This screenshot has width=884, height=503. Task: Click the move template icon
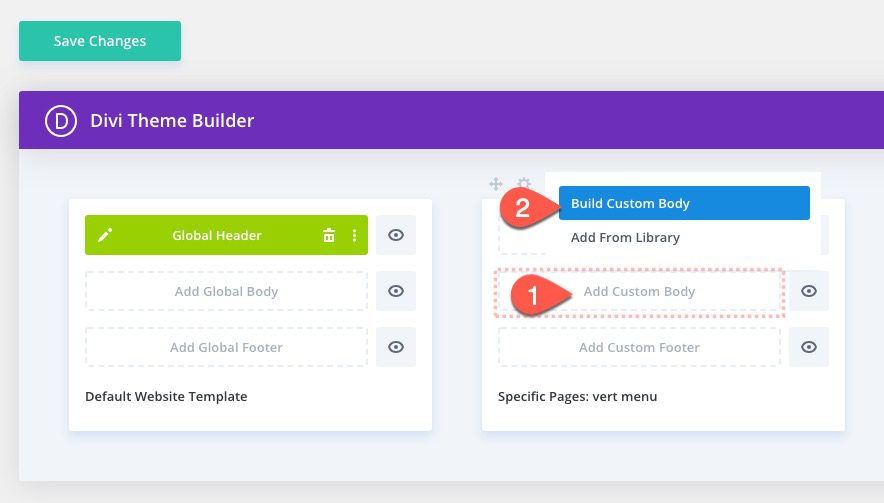pyautogui.click(x=496, y=184)
